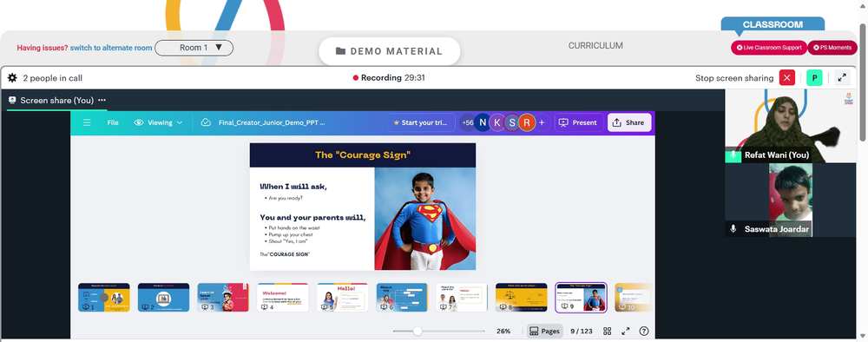Select slide thumbnail 9 Courage Sign
This screenshot has height=342, width=868.
point(582,298)
